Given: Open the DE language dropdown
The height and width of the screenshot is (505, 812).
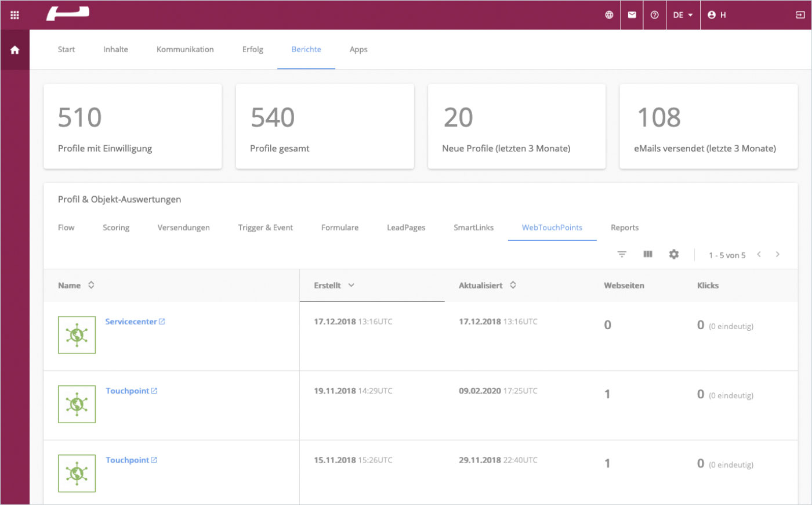Looking at the screenshot, I should (x=683, y=15).
